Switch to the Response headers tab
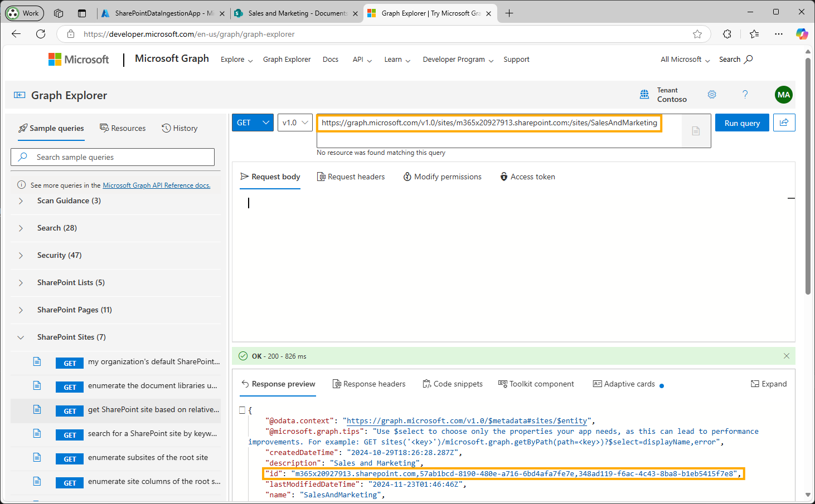Screen dimensions: 815x504 click(369, 384)
